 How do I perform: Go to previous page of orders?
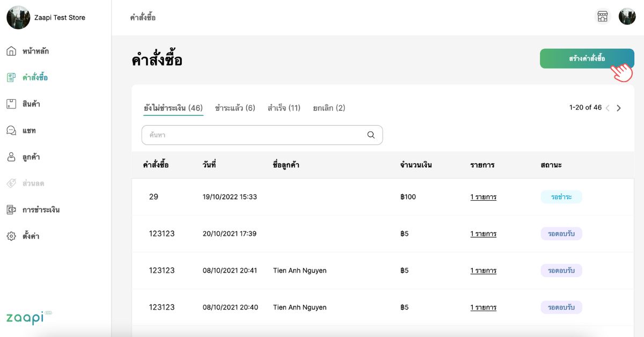tap(608, 108)
